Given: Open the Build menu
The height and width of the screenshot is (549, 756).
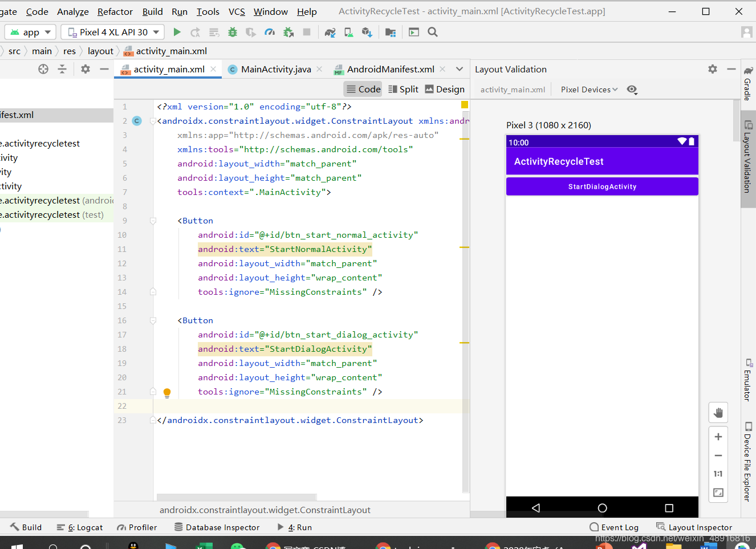Looking at the screenshot, I should (153, 11).
